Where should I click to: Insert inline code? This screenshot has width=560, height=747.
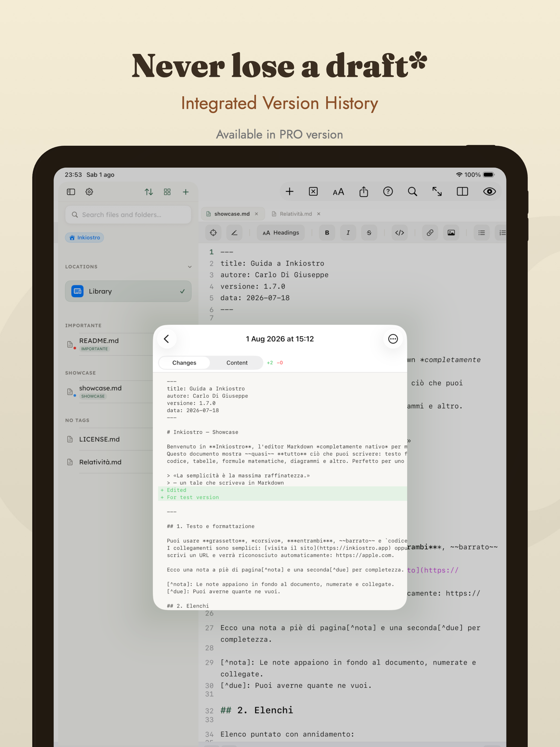tap(399, 233)
